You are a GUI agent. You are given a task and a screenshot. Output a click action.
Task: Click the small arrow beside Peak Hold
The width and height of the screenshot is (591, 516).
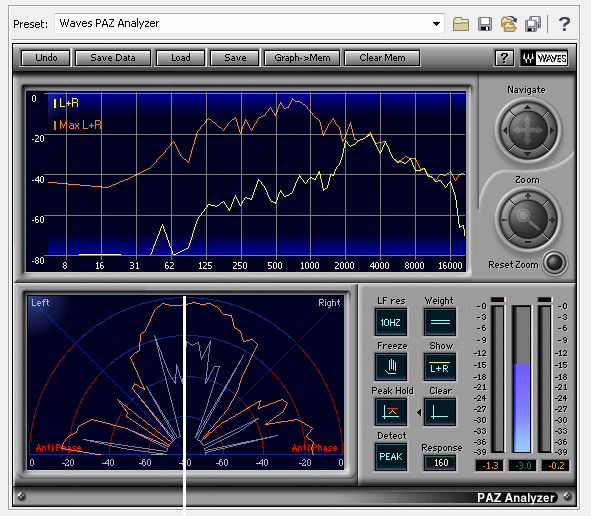[x=419, y=413]
